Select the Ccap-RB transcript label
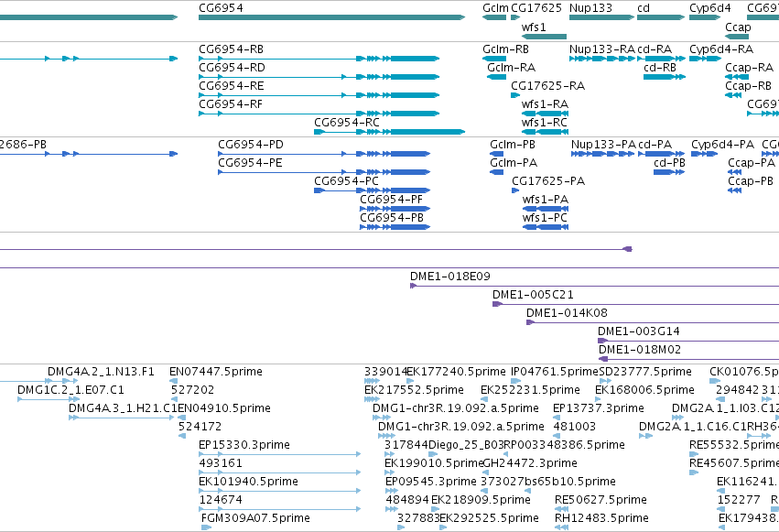 pyautogui.click(x=749, y=86)
